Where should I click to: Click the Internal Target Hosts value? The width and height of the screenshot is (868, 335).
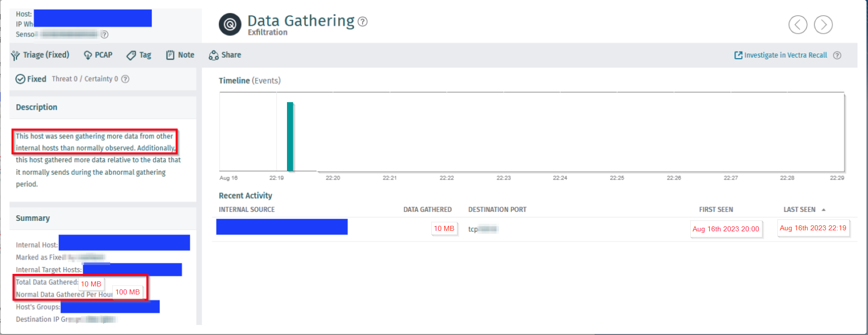click(x=132, y=269)
